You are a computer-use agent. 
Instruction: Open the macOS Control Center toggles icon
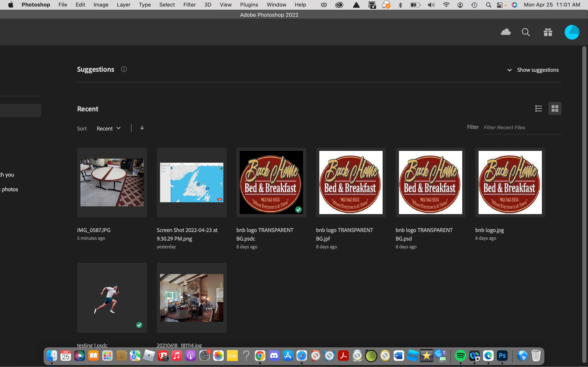500,5
